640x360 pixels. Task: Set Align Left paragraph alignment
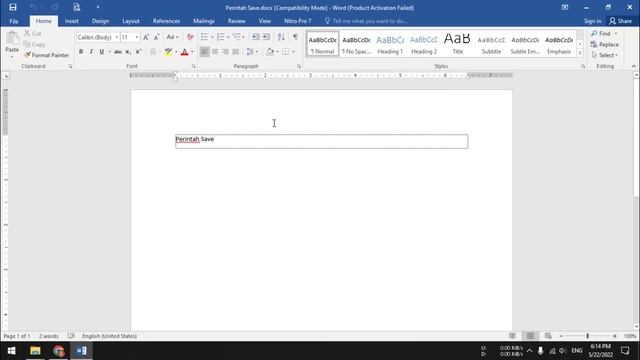pos(204,52)
